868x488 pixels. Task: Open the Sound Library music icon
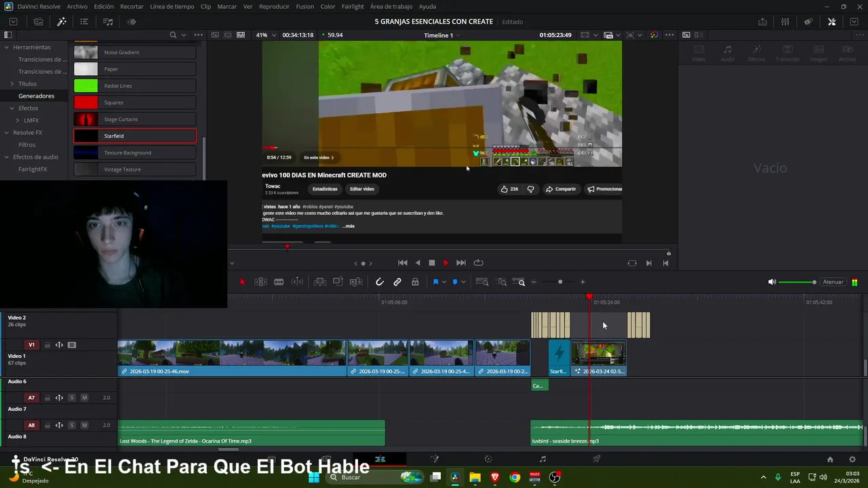click(108, 22)
